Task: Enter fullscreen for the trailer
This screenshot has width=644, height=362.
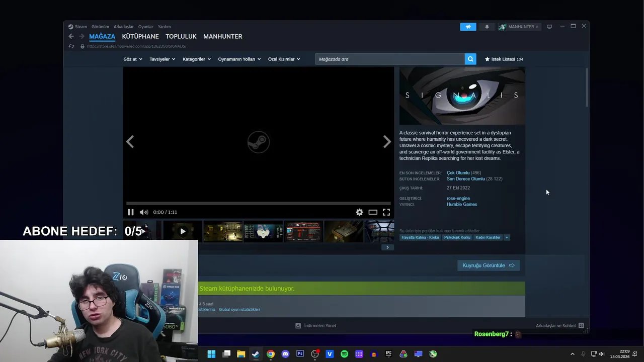Action: (x=386, y=212)
